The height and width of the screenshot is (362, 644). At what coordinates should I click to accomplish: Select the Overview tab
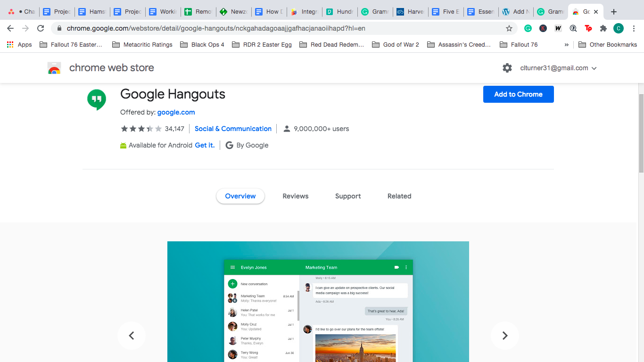(x=240, y=196)
